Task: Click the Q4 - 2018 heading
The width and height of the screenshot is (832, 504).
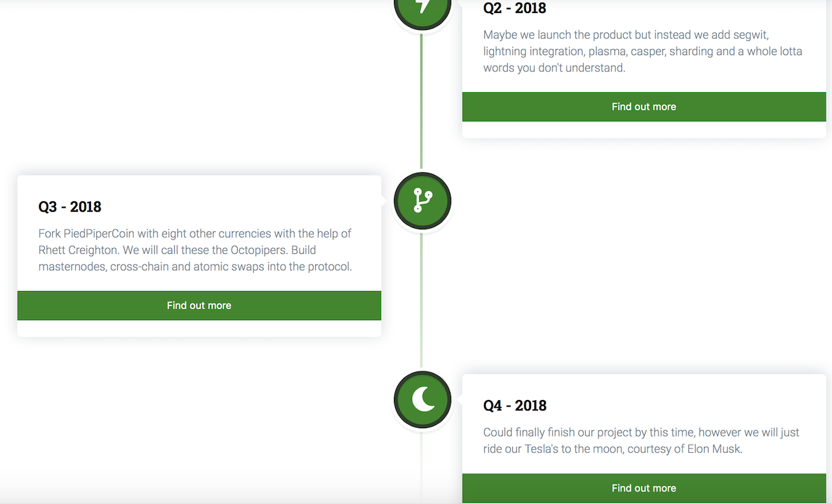Action: click(515, 406)
